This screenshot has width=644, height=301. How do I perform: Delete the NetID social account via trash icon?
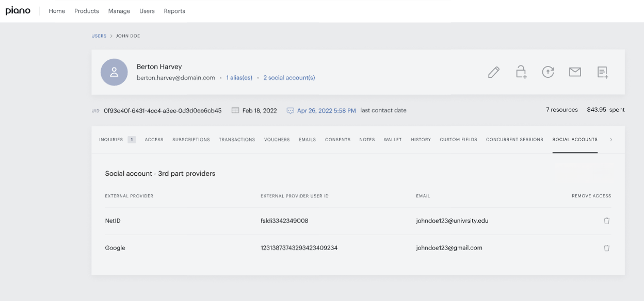pos(606,221)
